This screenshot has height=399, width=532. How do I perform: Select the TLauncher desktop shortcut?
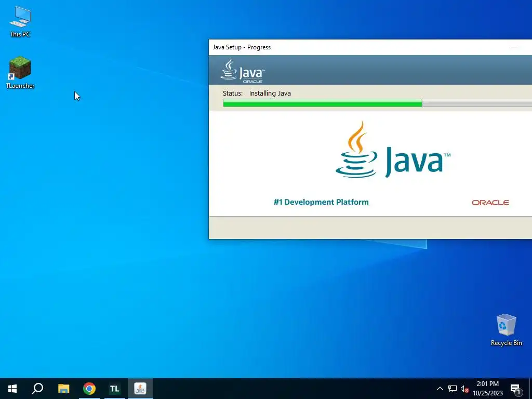20,73
